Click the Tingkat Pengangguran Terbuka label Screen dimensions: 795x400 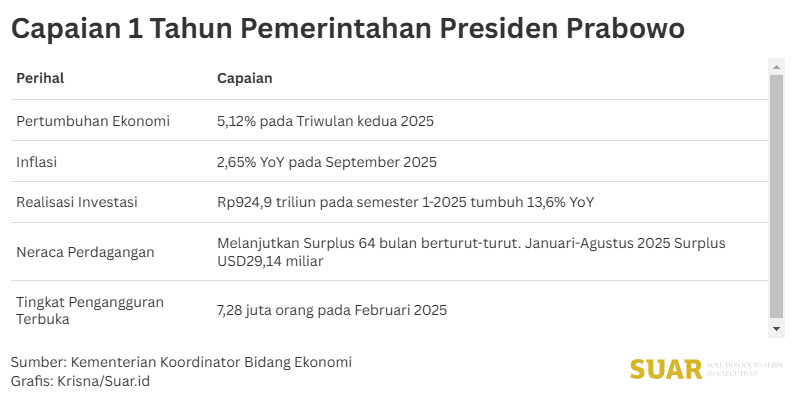[90, 310]
